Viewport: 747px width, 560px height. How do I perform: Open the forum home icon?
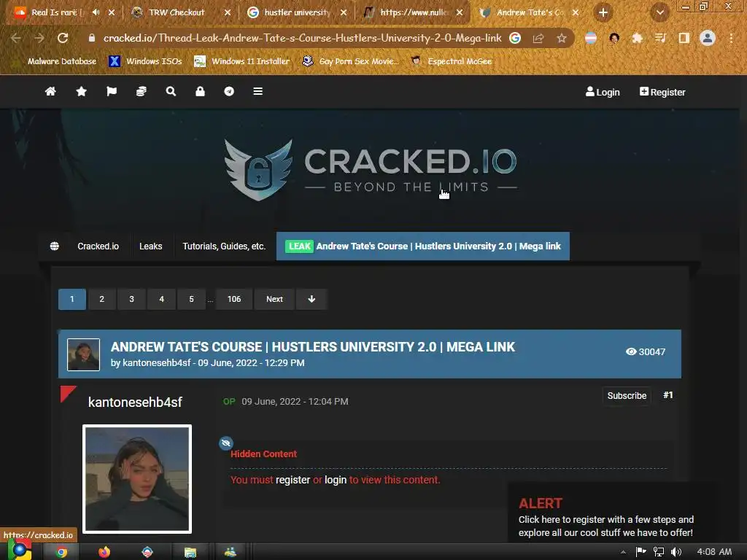tap(50, 91)
